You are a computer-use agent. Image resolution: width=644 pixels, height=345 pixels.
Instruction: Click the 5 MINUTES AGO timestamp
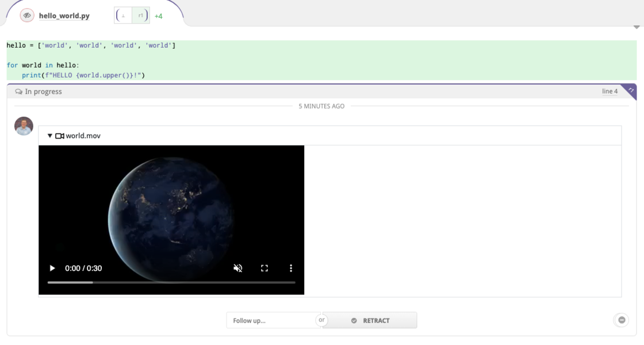321,106
